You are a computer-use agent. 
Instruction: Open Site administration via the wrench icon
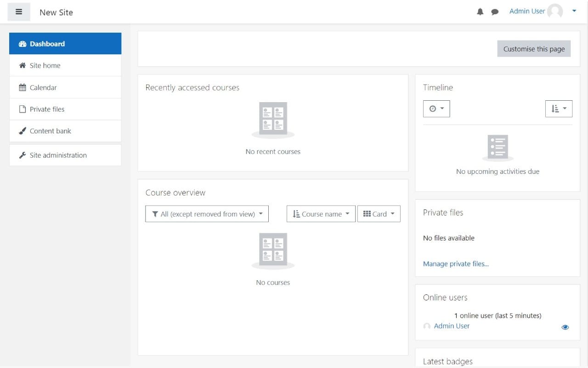click(x=22, y=155)
